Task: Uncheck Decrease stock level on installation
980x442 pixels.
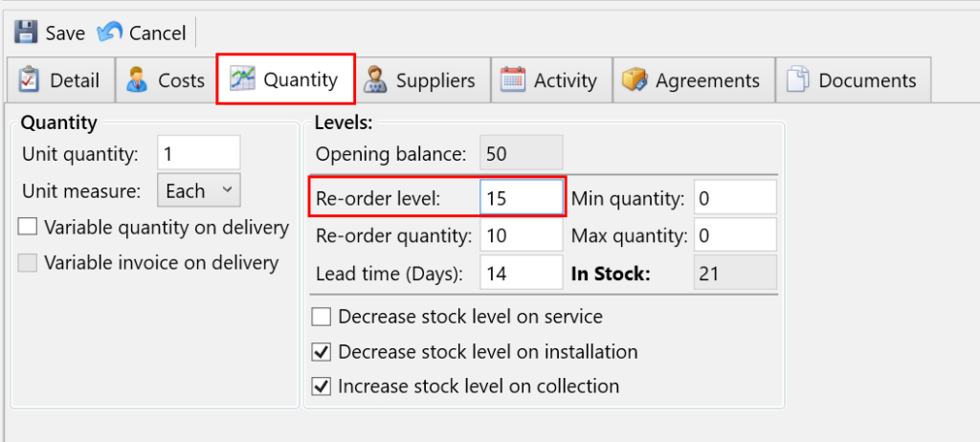Action: click(322, 352)
